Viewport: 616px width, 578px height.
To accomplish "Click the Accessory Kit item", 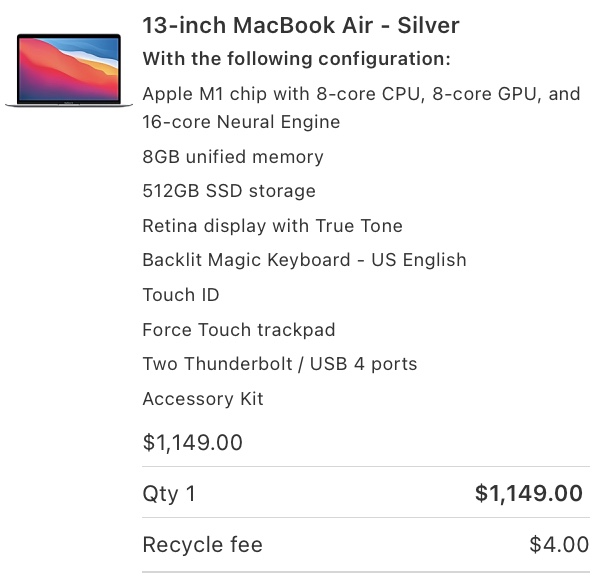I will [203, 399].
